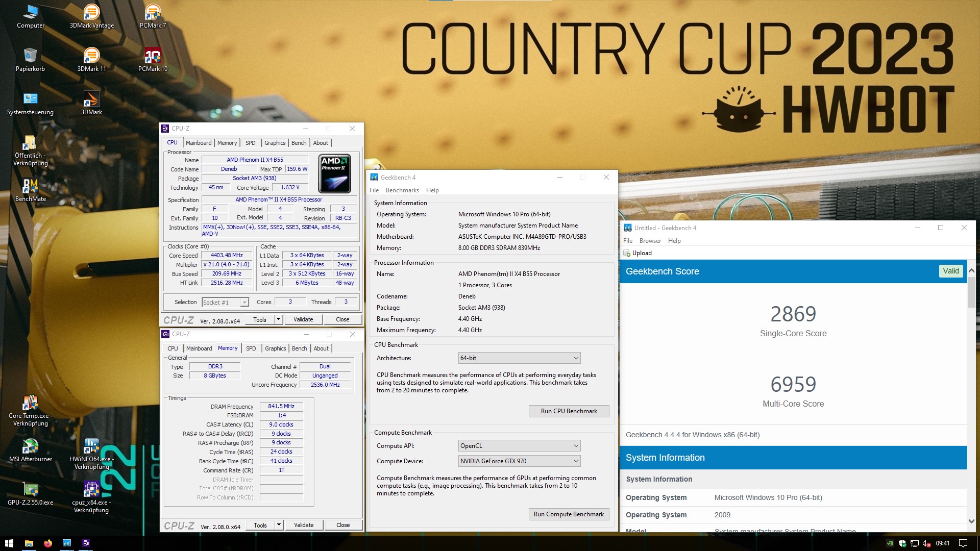Viewport: 980px width, 551px height.
Task: Open 3DMark Vantage desktop shortcut
Action: [92, 17]
